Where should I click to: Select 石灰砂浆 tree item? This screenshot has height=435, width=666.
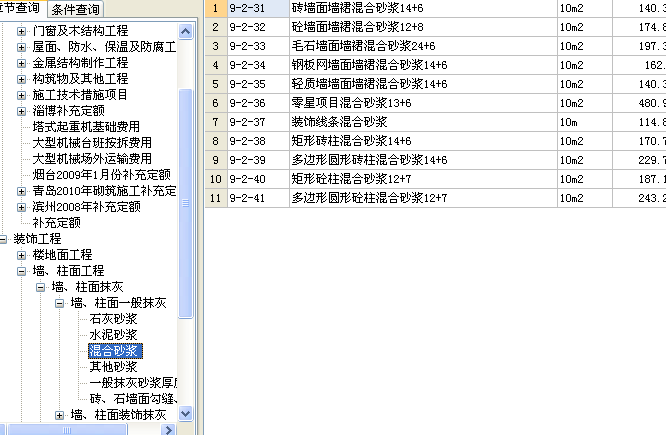pyautogui.click(x=113, y=319)
